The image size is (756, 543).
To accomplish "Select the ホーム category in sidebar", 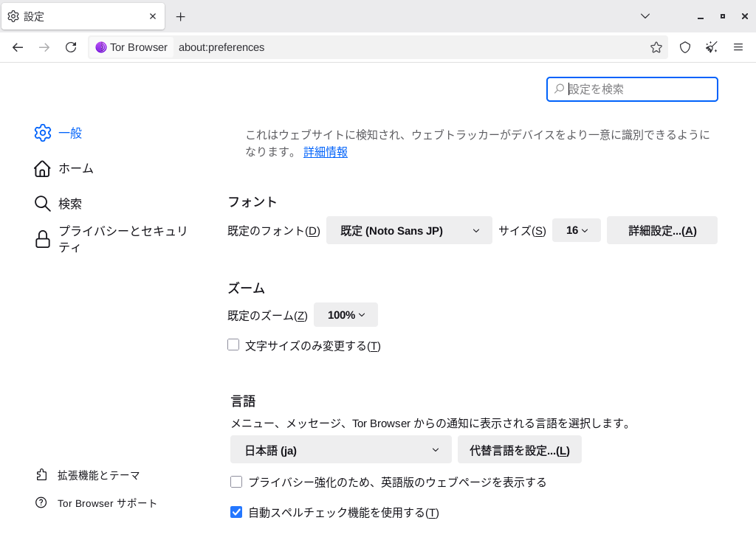I will click(75, 168).
